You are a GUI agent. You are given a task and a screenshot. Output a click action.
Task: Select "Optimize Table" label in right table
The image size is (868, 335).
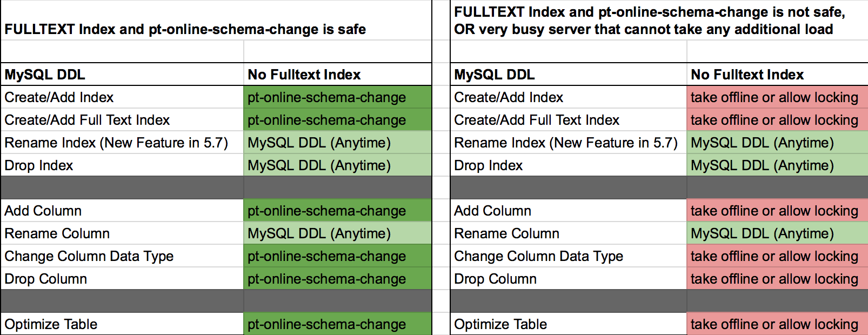[500, 324]
